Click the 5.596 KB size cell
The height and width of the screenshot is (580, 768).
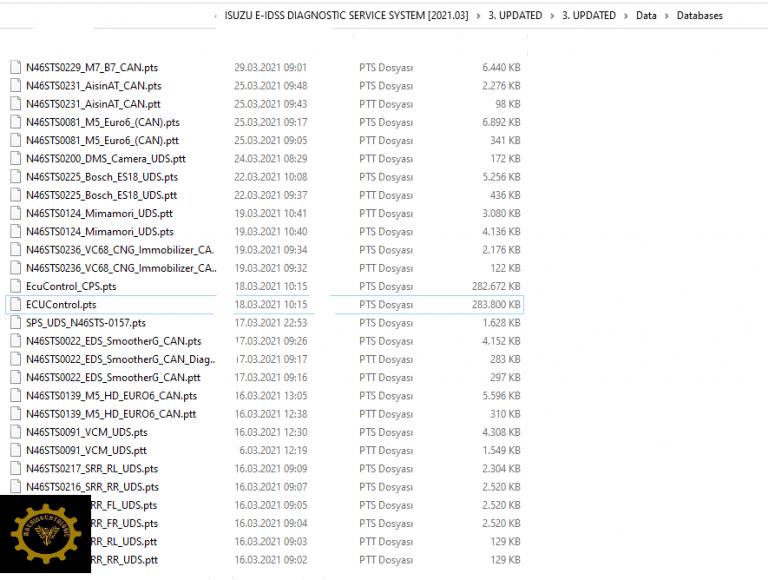point(501,395)
